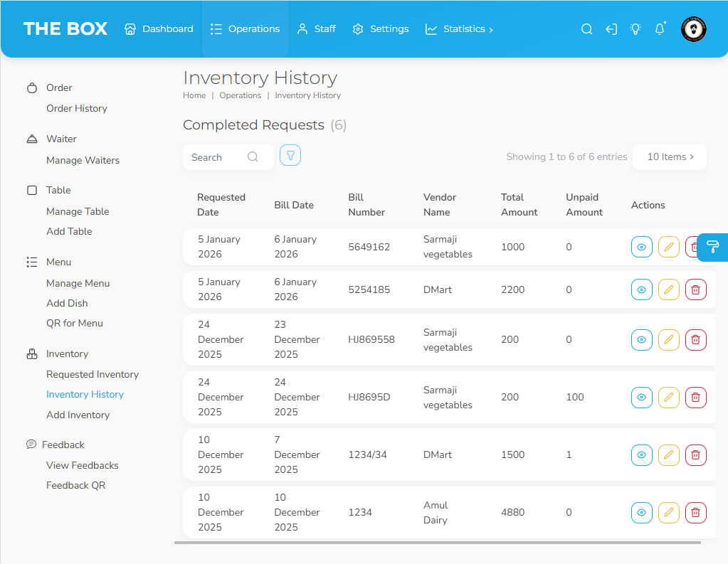Image resolution: width=728 pixels, height=564 pixels.
Task: Open the theme customizer paint roller
Action: point(712,247)
